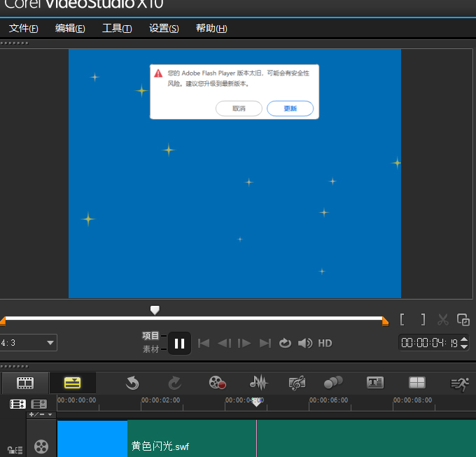Click the video track film reel icon

coord(41,447)
